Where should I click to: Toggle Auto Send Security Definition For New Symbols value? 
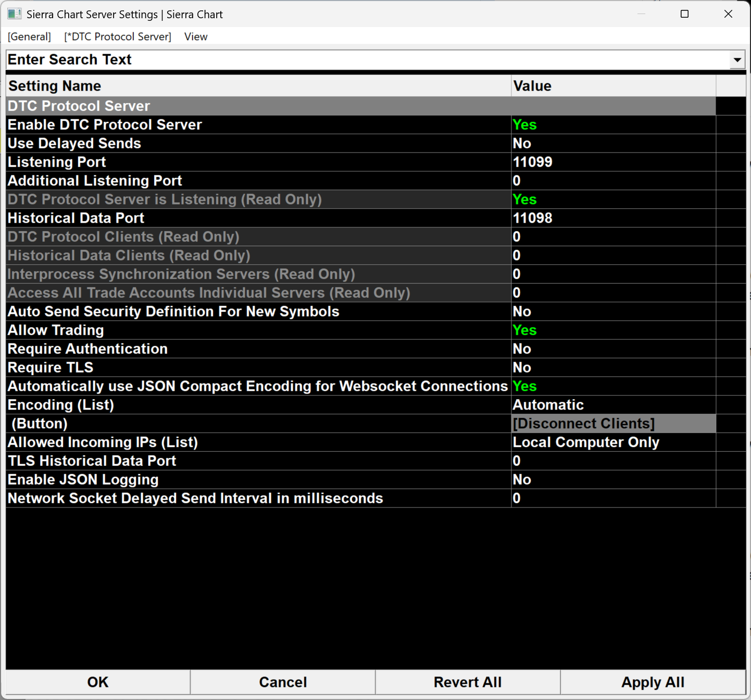tap(614, 312)
